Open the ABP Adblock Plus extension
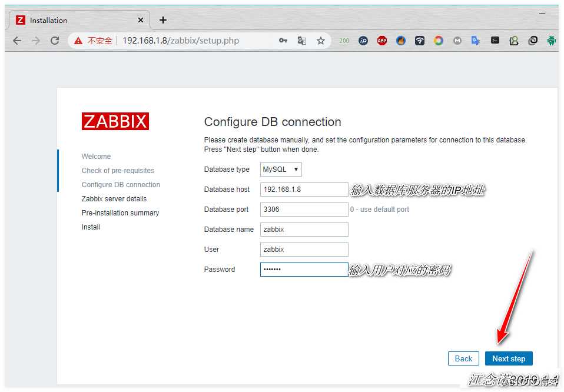The image size is (564, 392). coord(382,41)
